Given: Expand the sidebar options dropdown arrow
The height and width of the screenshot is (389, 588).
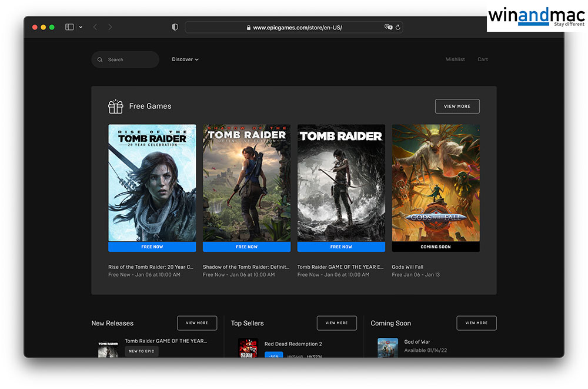Looking at the screenshot, I should [81, 27].
